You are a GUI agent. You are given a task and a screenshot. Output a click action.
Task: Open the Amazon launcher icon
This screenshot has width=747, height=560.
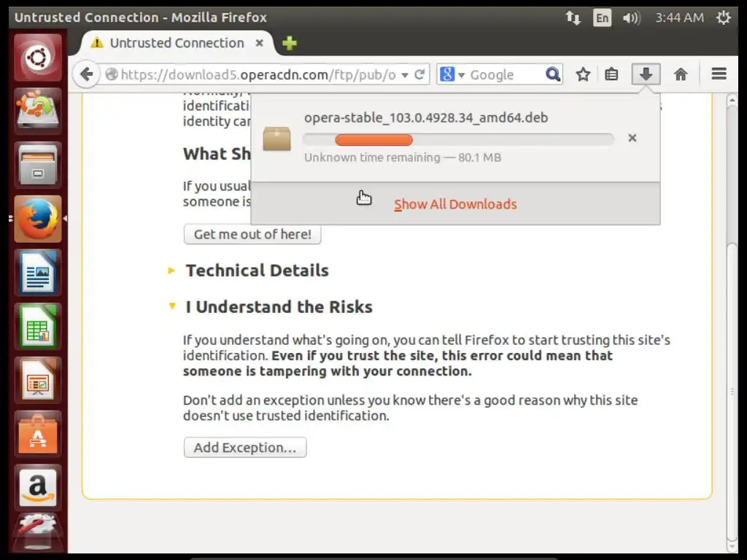pyautogui.click(x=38, y=488)
